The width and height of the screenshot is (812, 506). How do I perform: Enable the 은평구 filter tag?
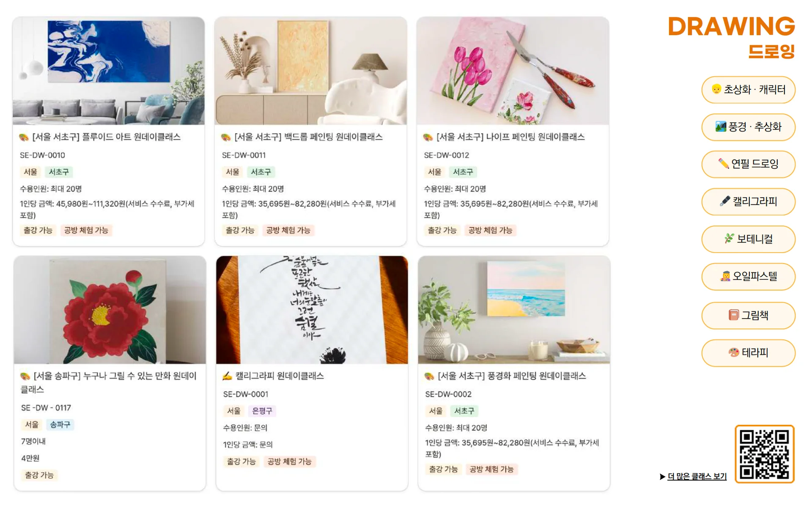(262, 410)
